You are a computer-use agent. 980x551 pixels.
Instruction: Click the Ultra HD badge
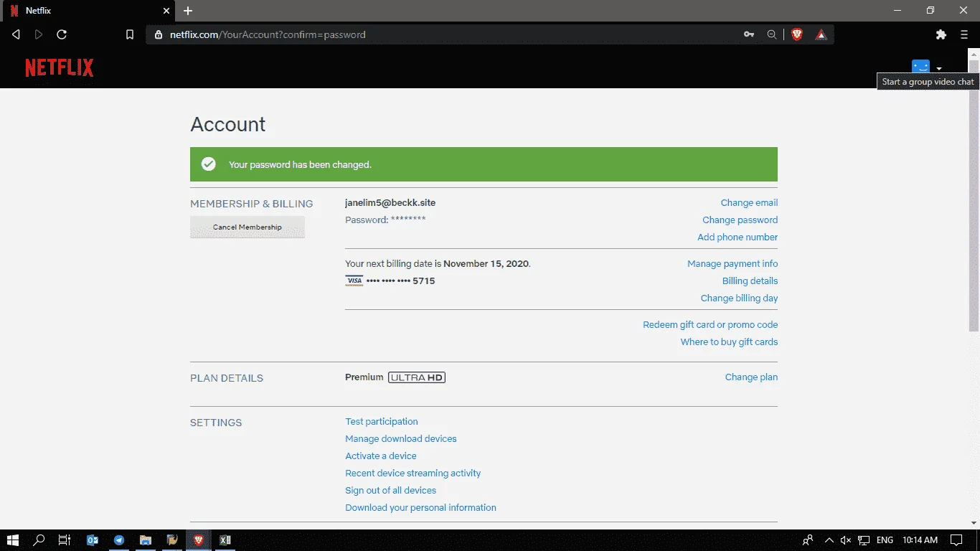click(417, 377)
